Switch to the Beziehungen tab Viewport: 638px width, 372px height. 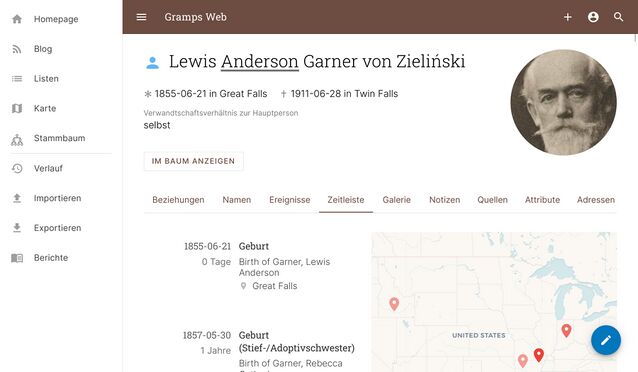[x=178, y=200]
